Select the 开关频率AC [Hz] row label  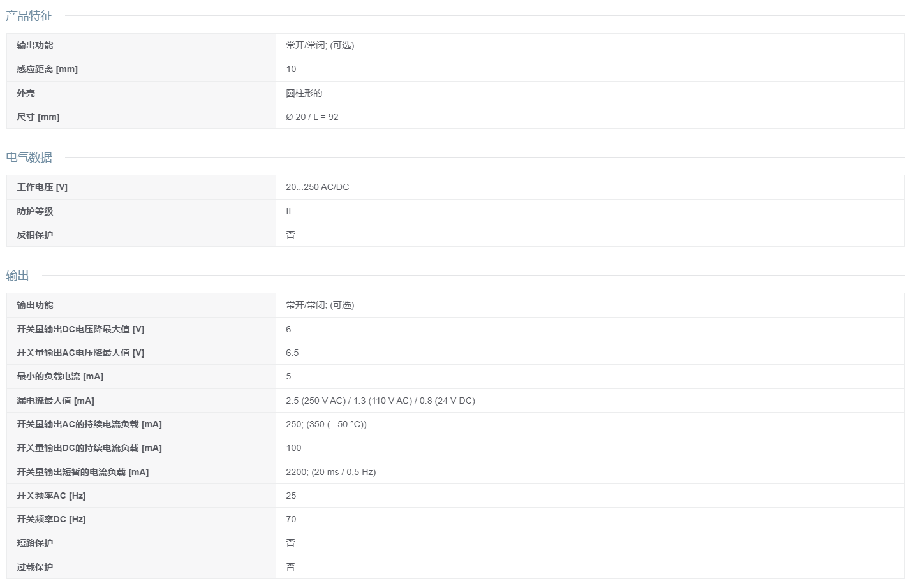pos(51,496)
